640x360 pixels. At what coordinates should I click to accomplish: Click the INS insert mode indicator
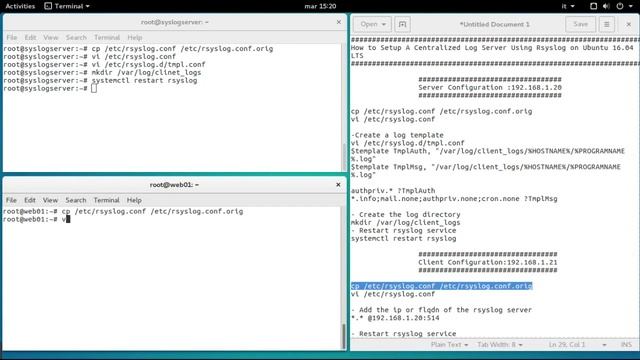626,345
